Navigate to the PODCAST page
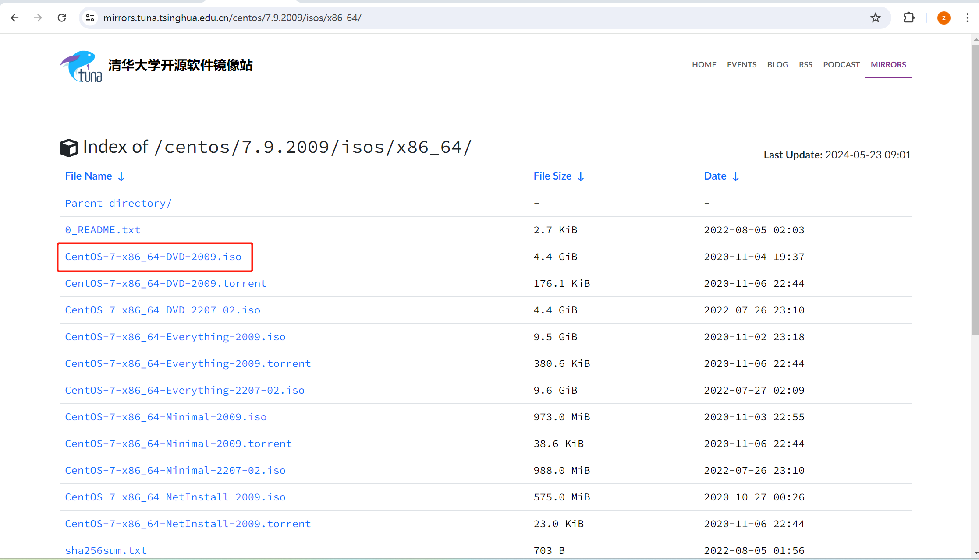979x560 pixels. (x=841, y=64)
